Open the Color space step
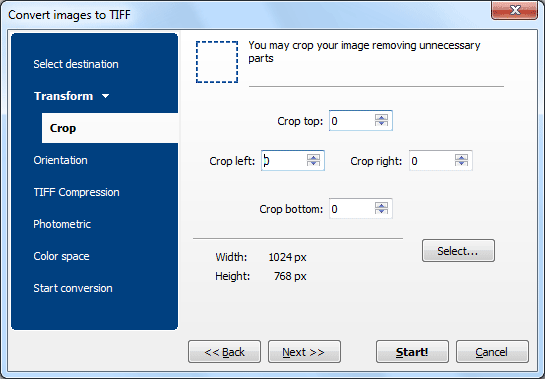The image size is (545, 379). click(x=62, y=256)
